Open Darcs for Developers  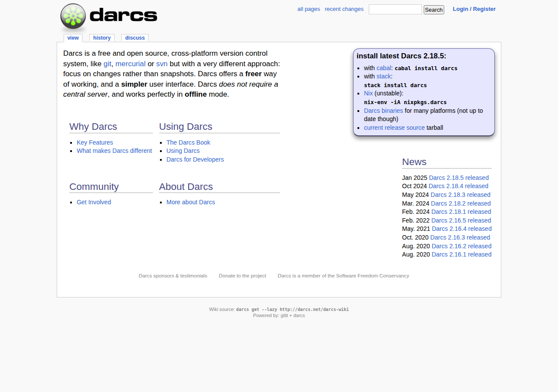click(195, 159)
